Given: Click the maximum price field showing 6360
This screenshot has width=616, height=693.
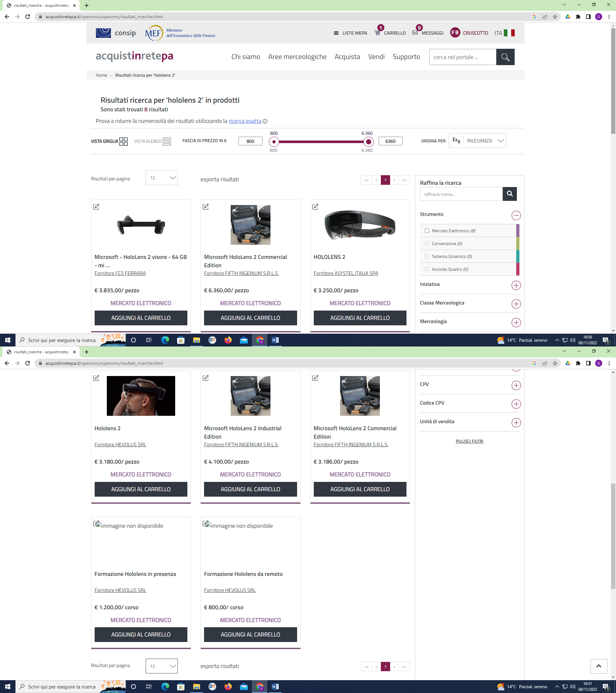Looking at the screenshot, I should click(390, 141).
